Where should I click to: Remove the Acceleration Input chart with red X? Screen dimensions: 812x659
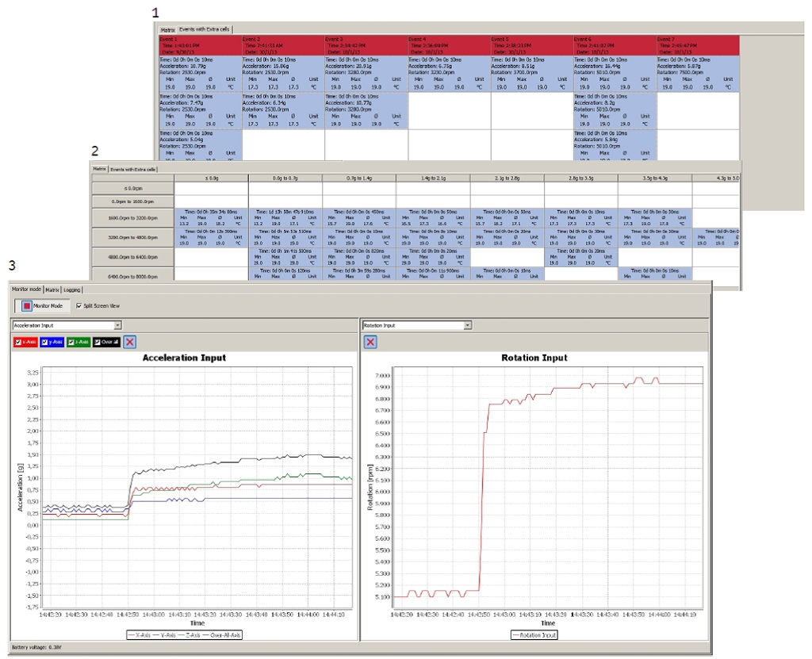(x=130, y=342)
